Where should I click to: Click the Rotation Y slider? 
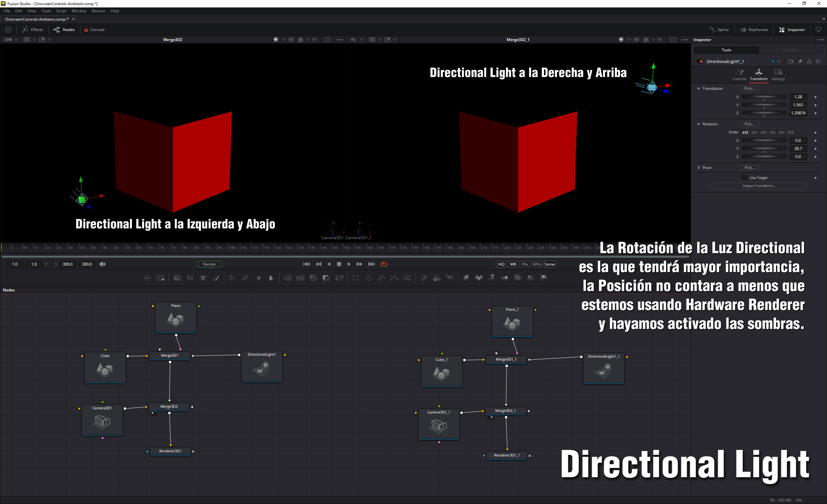pyautogui.click(x=764, y=148)
